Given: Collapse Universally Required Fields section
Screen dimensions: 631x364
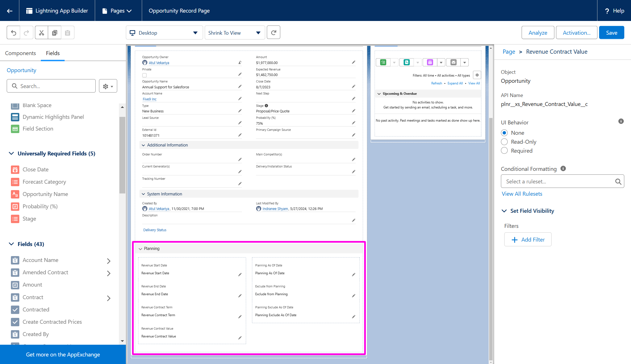Looking at the screenshot, I should click(11, 153).
